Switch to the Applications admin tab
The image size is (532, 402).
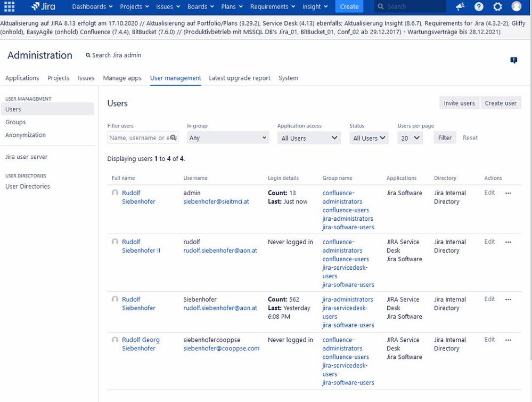[22, 78]
